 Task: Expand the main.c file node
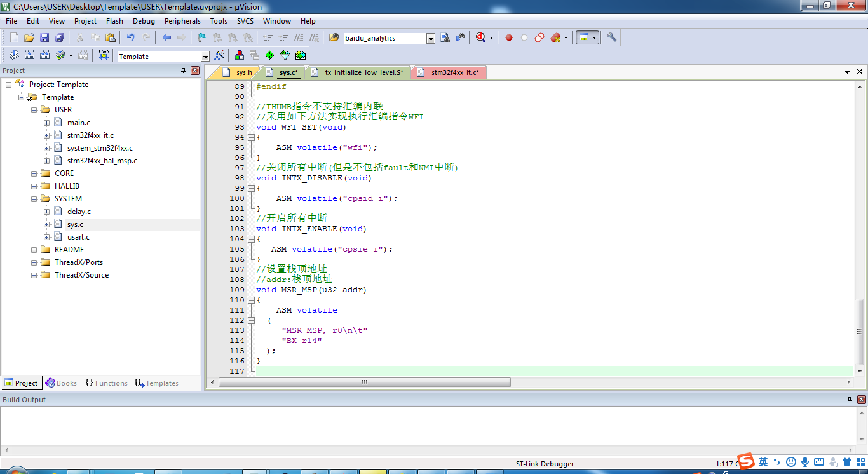pos(47,123)
